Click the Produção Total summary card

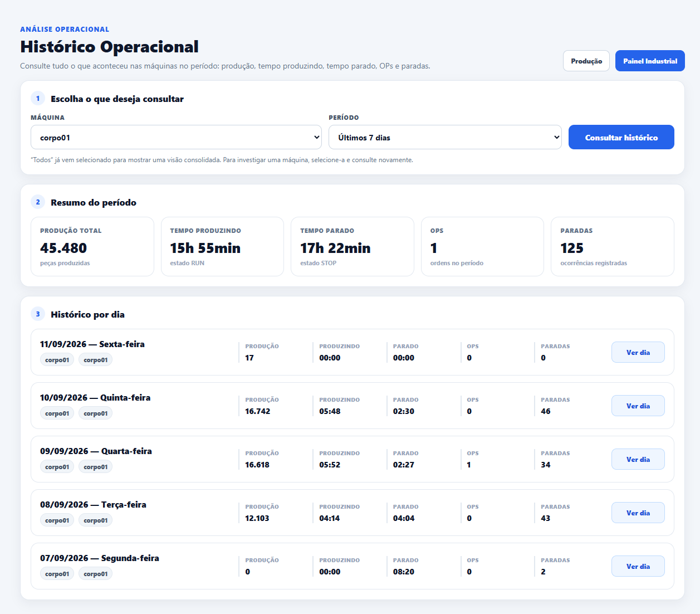[92, 246]
